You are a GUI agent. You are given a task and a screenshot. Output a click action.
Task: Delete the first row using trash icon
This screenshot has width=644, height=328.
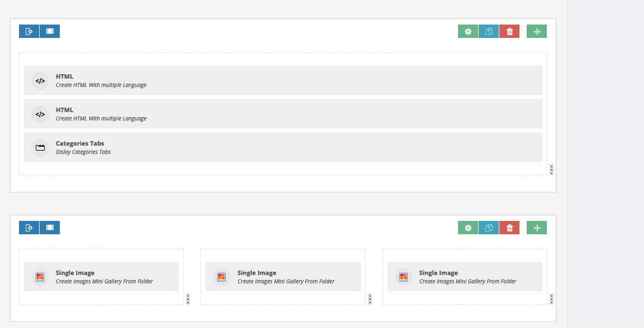point(509,32)
